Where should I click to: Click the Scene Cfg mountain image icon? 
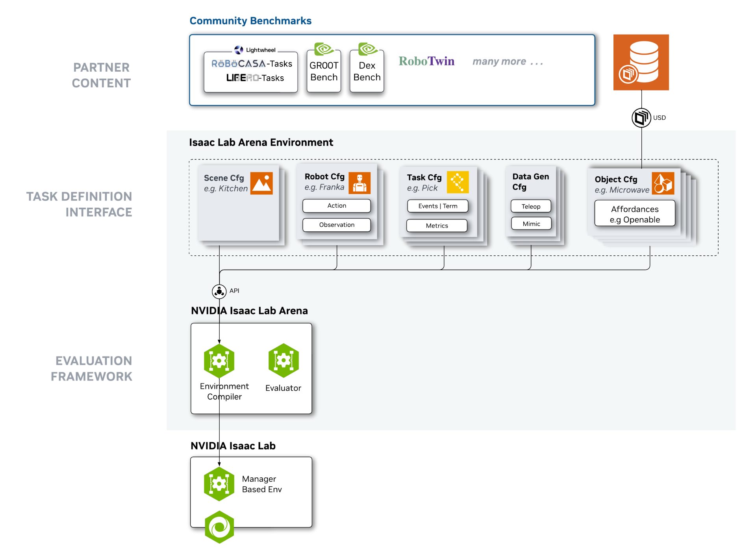click(261, 183)
